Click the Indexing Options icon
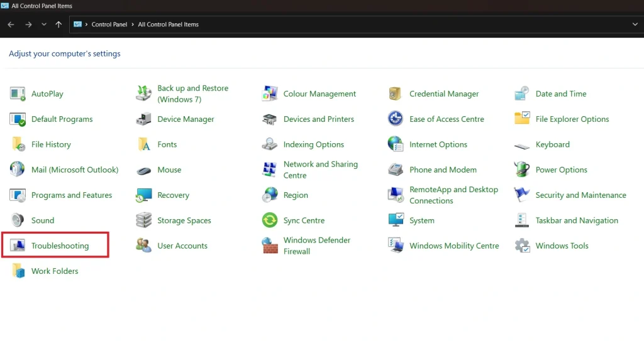This screenshot has width=644, height=341. click(x=270, y=144)
